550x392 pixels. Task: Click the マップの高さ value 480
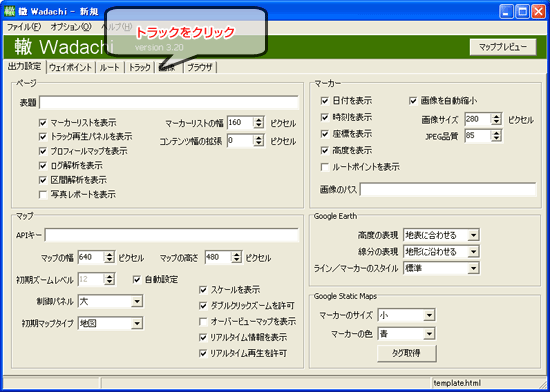click(x=213, y=257)
